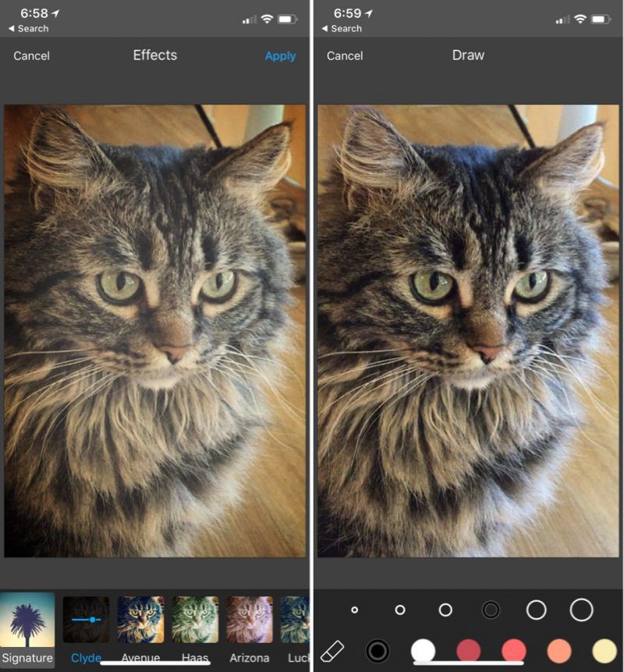Pick the coral red color swatch
This screenshot has height=672, width=624.
click(x=514, y=650)
